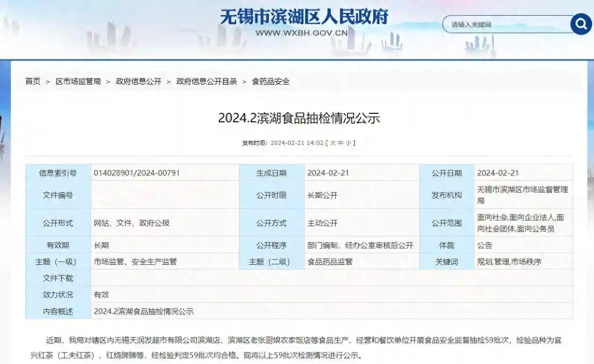Click the 关键词 value 规划,管理,市场秩序
Viewport: 594px width, 364px height.
tap(509, 262)
